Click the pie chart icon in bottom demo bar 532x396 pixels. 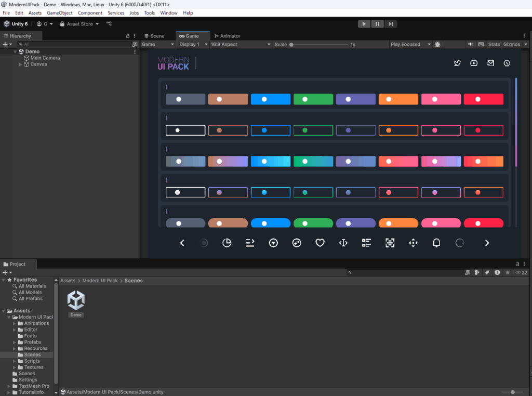[x=227, y=243]
